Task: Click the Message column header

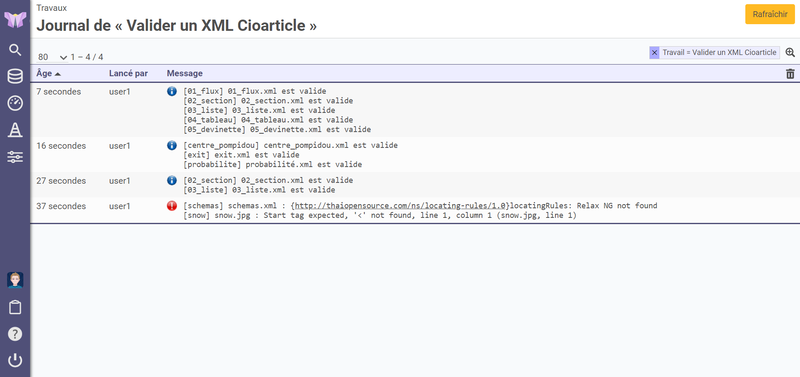Action: click(185, 73)
